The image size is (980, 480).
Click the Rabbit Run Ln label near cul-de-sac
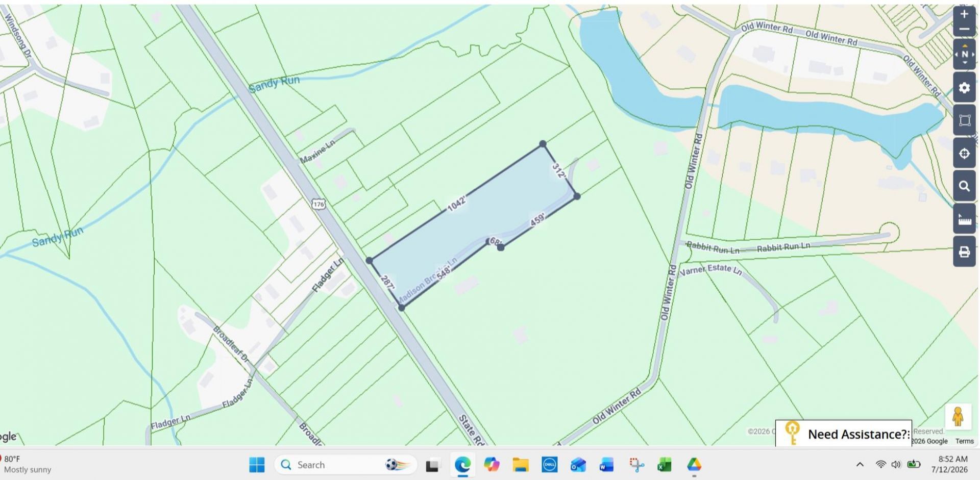(783, 247)
